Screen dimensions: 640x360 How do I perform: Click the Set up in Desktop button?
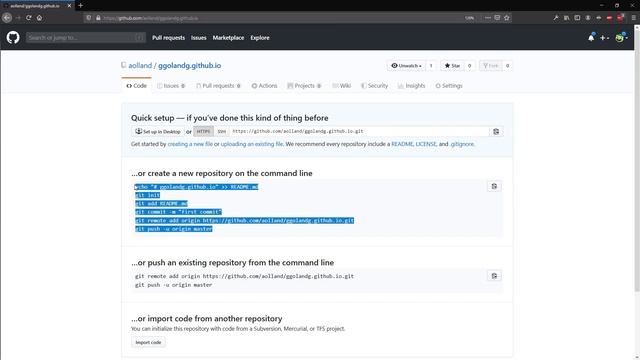click(x=158, y=131)
